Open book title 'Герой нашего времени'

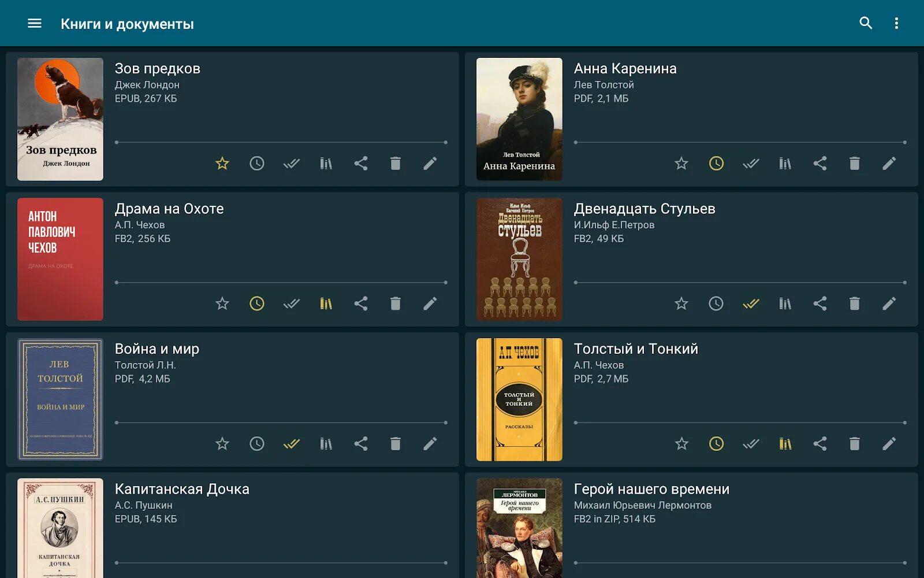[651, 489]
